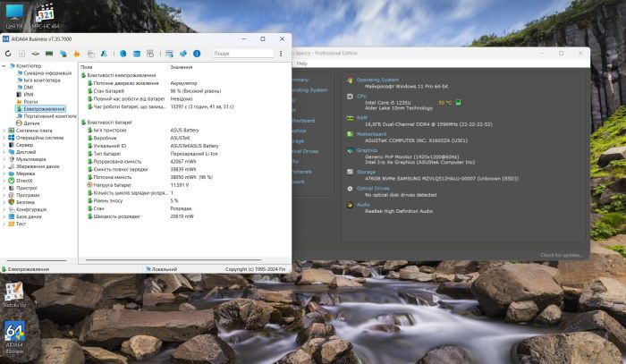Click the blue arrow update toolbar icon

pos(183,54)
